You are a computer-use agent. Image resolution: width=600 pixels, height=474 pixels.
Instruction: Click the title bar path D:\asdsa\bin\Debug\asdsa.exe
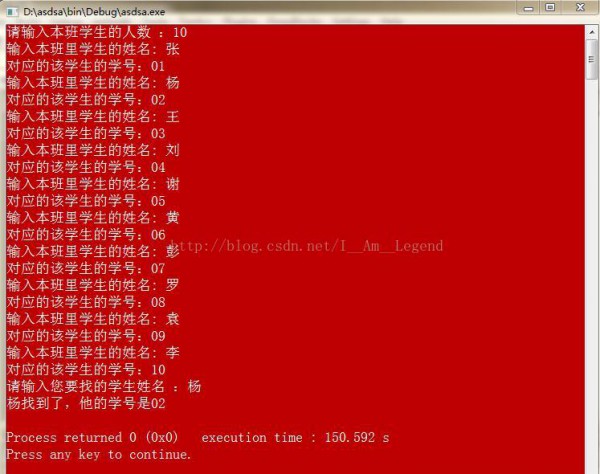tap(94, 12)
